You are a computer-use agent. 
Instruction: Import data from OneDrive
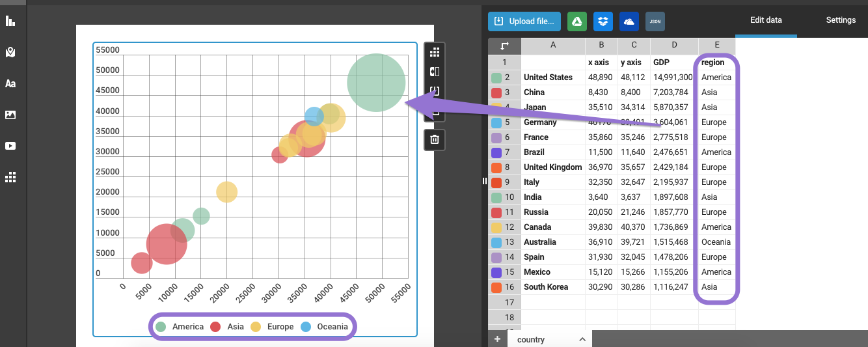pos(629,21)
